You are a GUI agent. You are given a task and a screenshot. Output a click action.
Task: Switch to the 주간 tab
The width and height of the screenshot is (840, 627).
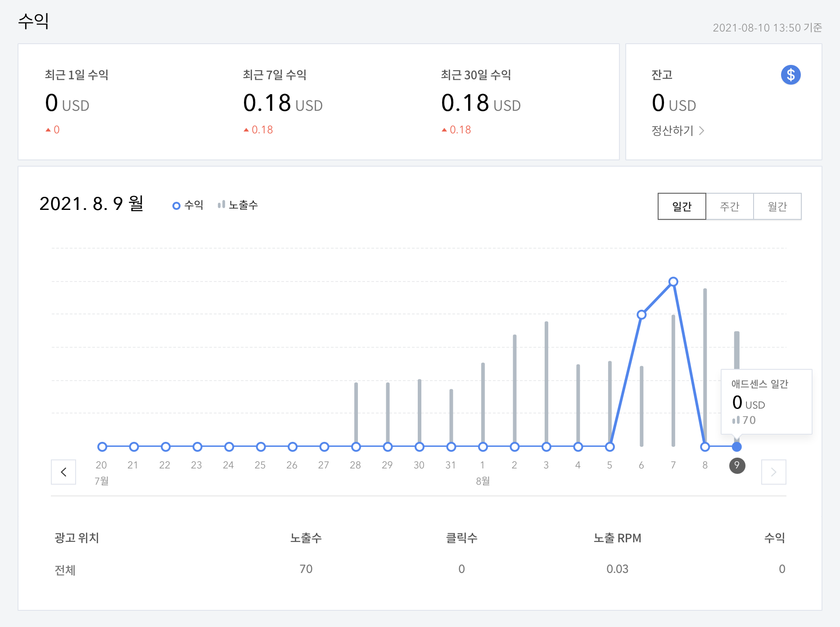pyautogui.click(x=729, y=206)
